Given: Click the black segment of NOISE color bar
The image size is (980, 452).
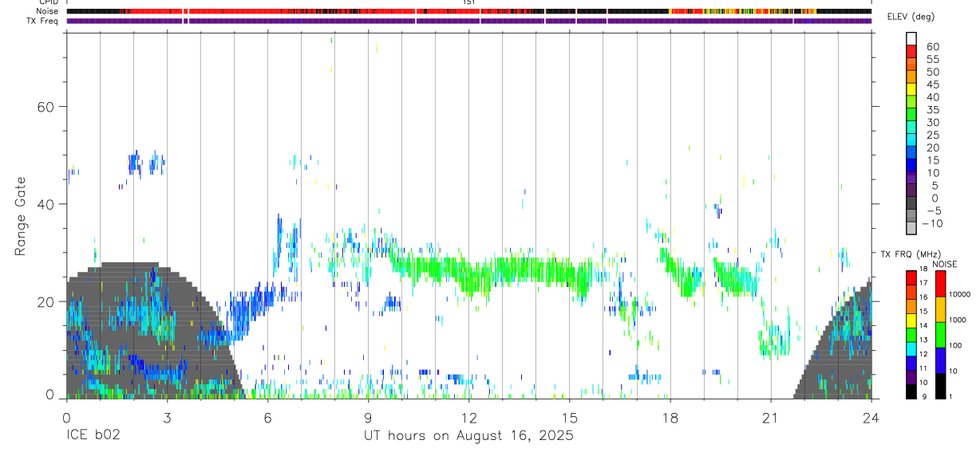Looking at the screenshot, I should click(x=940, y=386).
